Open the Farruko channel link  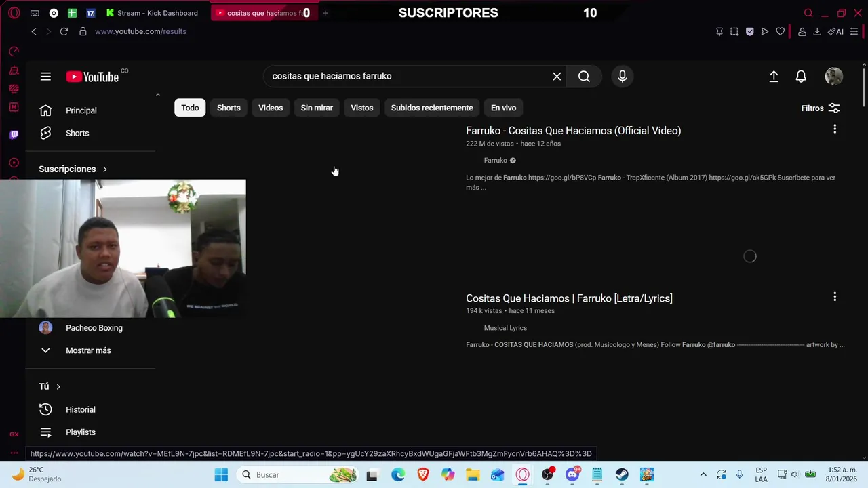pyautogui.click(x=495, y=161)
